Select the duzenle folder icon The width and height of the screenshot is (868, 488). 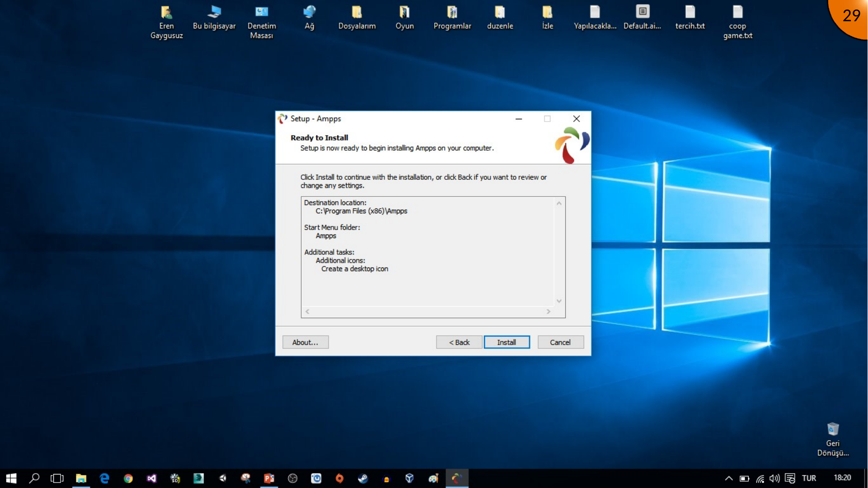click(500, 18)
